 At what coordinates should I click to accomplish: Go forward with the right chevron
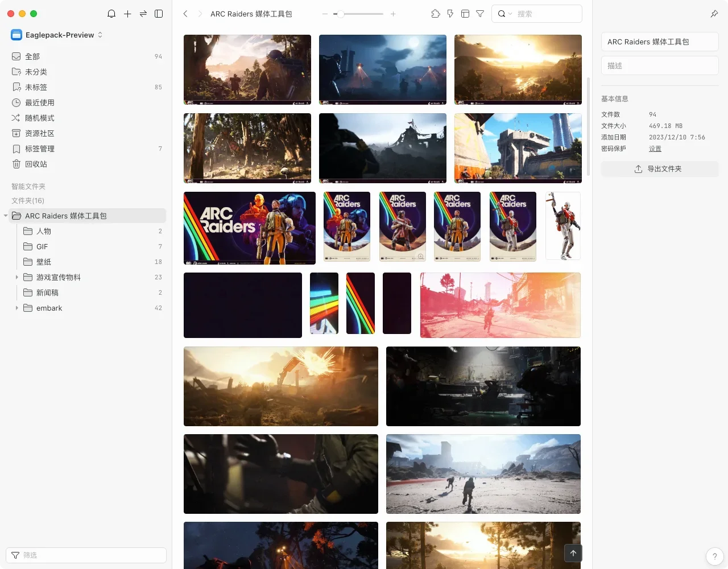click(x=200, y=14)
